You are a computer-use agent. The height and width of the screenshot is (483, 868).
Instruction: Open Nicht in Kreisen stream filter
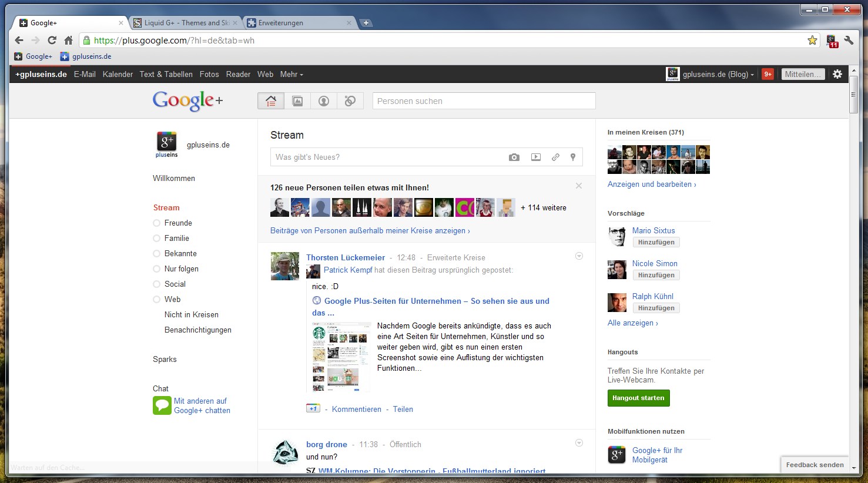point(192,314)
